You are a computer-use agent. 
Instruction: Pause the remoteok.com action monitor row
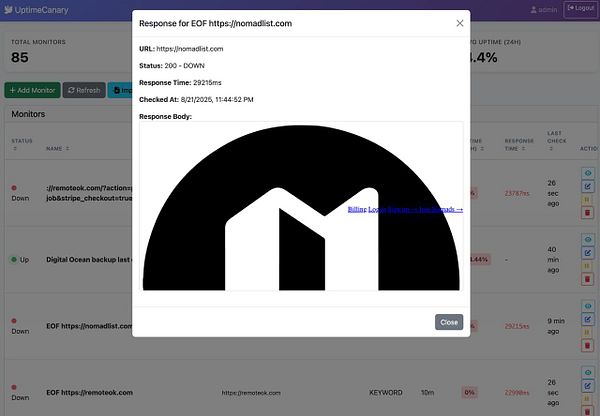(x=588, y=199)
